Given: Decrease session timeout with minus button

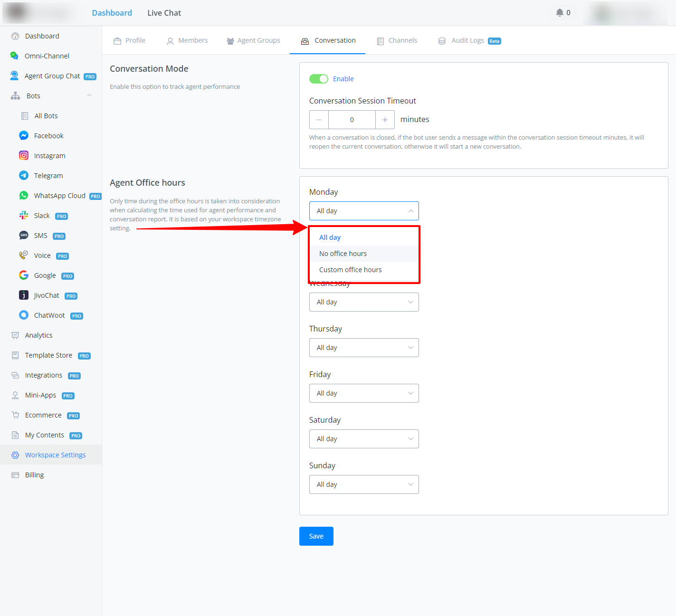Looking at the screenshot, I should (319, 120).
